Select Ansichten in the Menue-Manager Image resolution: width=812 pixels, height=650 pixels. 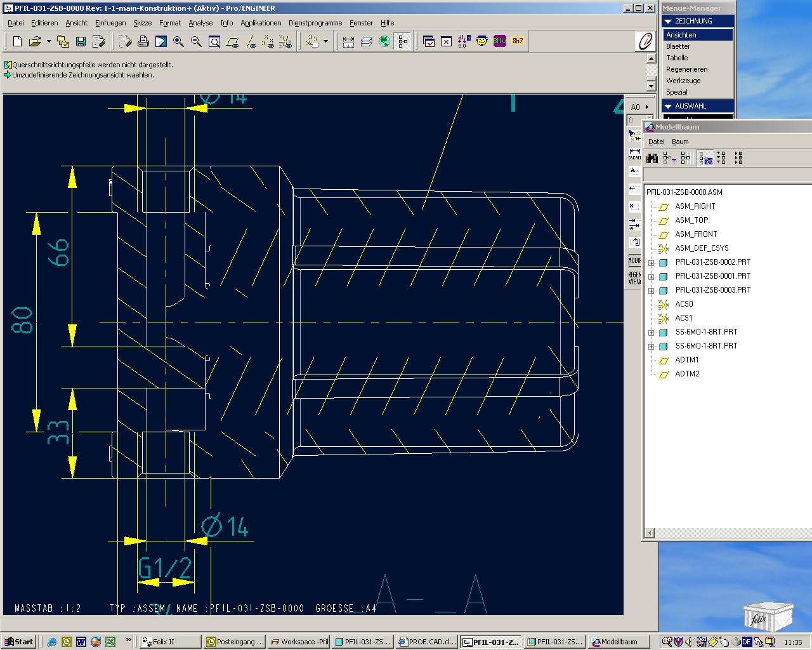[698, 35]
